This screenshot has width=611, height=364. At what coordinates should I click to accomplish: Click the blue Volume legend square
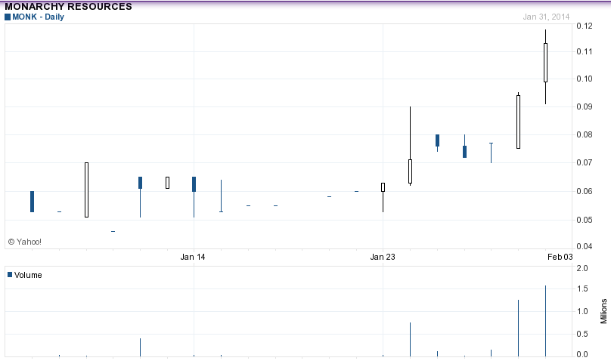click(x=10, y=275)
